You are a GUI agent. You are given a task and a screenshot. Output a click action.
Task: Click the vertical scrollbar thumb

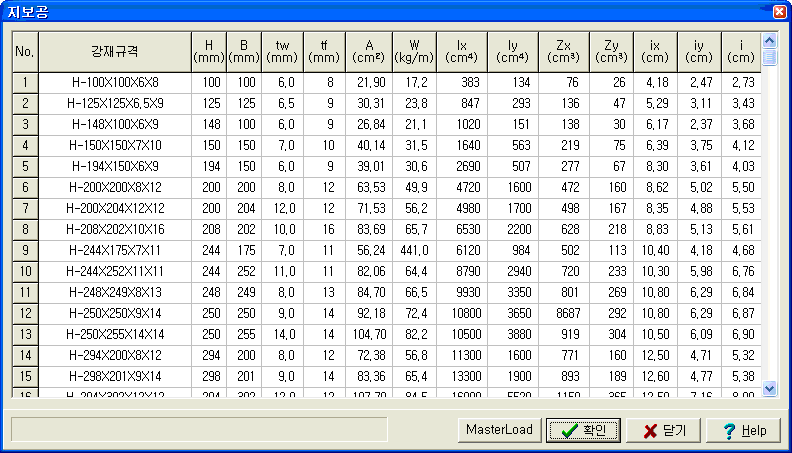769,57
